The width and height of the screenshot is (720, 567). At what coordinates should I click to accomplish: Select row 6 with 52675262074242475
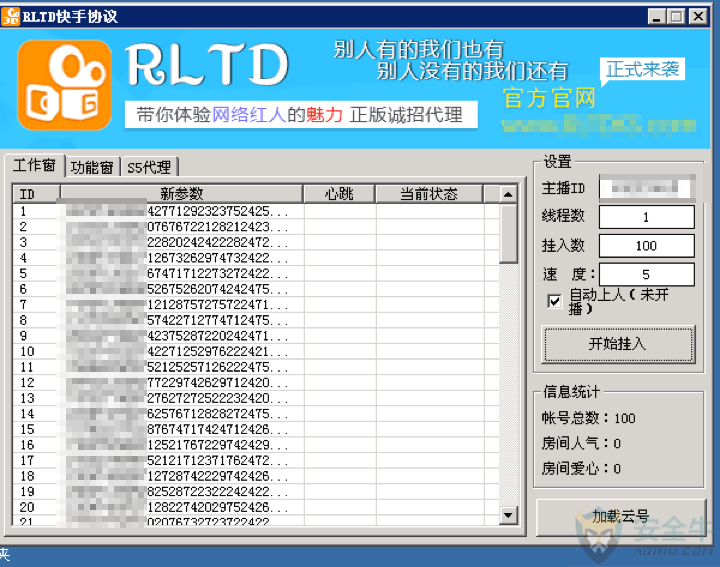click(x=256, y=289)
